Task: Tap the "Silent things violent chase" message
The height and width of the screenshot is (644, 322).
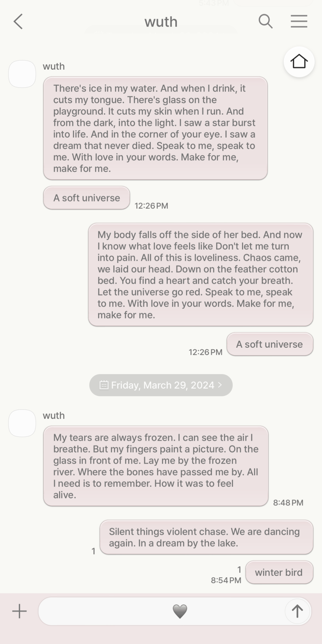Action: pyautogui.click(x=206, y=537)
